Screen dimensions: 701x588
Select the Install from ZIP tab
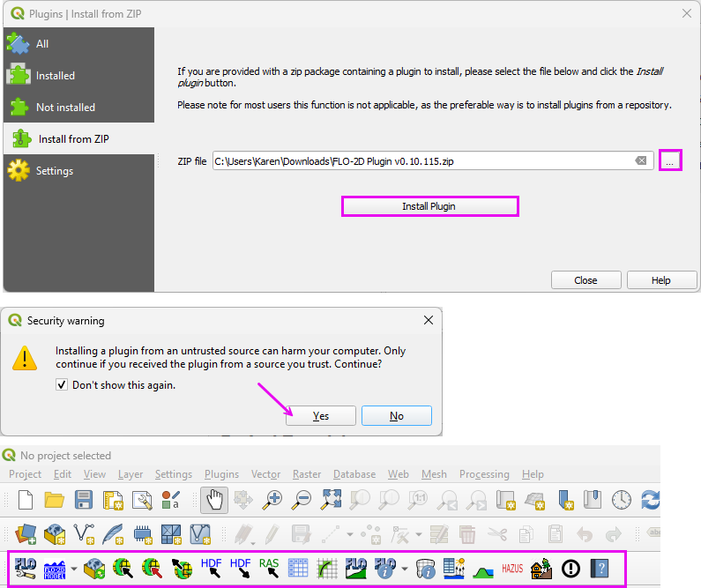[74, 138]
